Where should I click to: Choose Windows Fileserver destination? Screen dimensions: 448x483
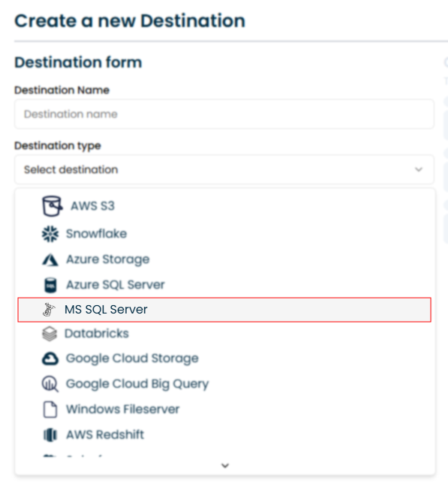coord(225,409)
